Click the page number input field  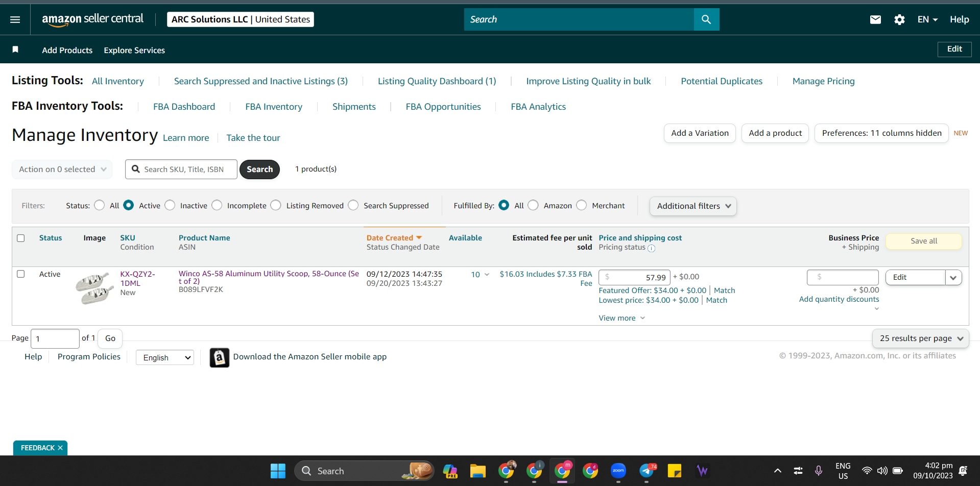tap(55, 338)
